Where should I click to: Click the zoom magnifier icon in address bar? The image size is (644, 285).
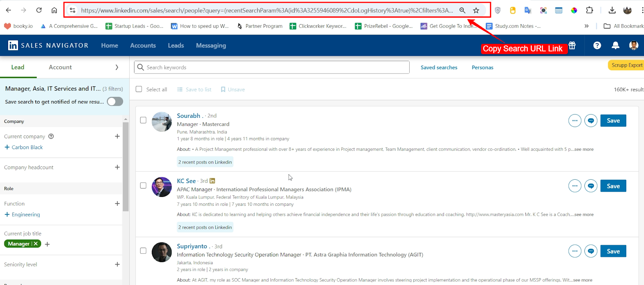(x=462, y=10)
